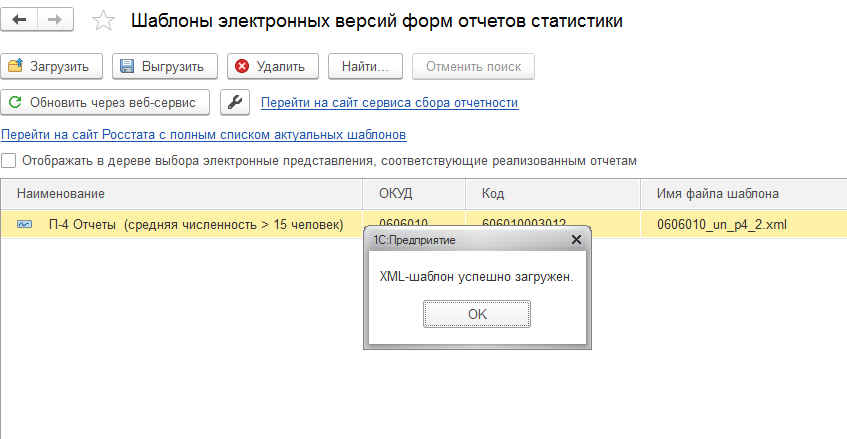Image resolution: width=847 pixels, height=439 pixels.
Task: Go forward using the right arrow
Action: [x=55, y=21]
